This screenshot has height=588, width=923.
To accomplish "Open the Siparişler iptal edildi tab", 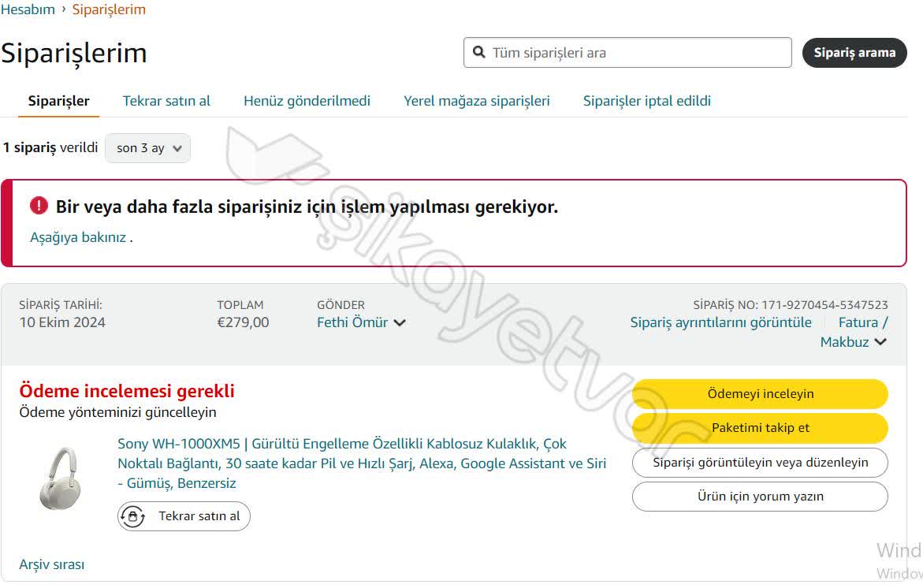I will point(646,101).
